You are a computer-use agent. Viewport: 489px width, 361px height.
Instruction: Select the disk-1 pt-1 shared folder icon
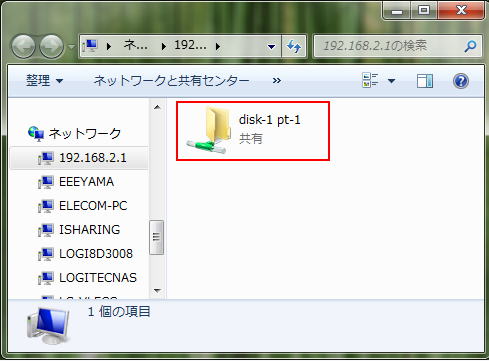tap(209, 130)
